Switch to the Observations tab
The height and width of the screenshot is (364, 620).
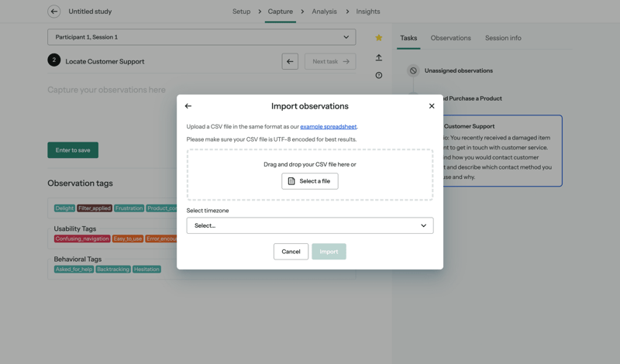tap(450, 38)
